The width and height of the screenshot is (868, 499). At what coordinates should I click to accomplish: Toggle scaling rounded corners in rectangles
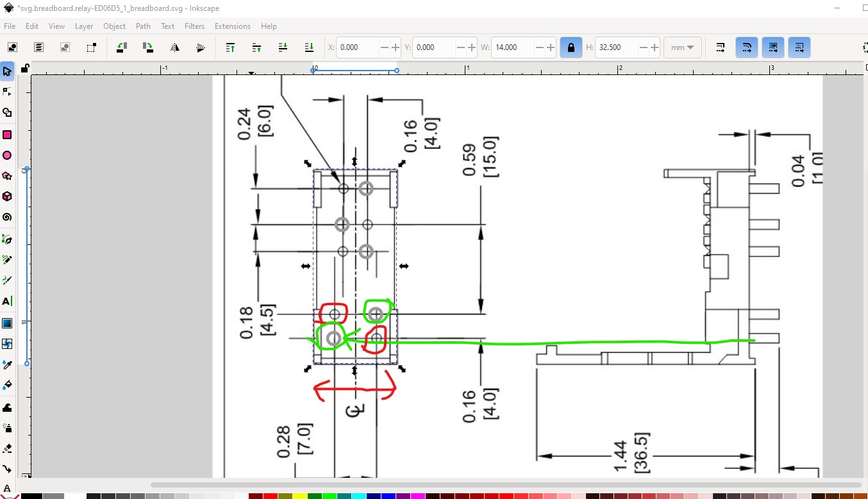click(747, 47)
